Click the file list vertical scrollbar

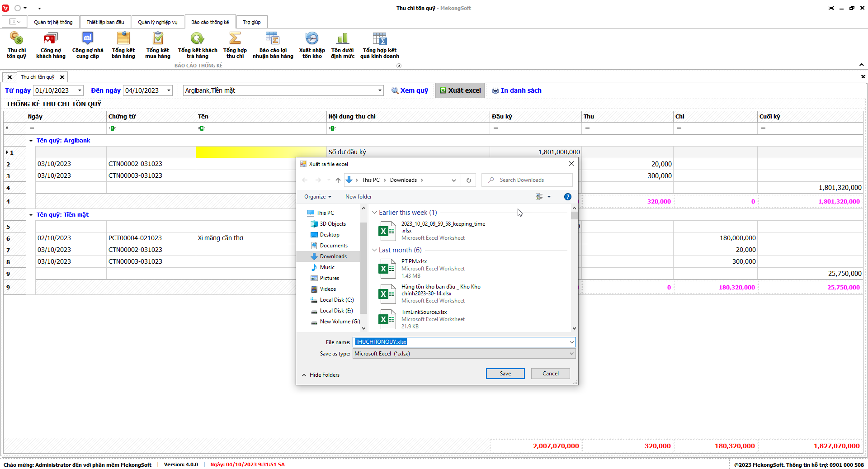point(574,271)
